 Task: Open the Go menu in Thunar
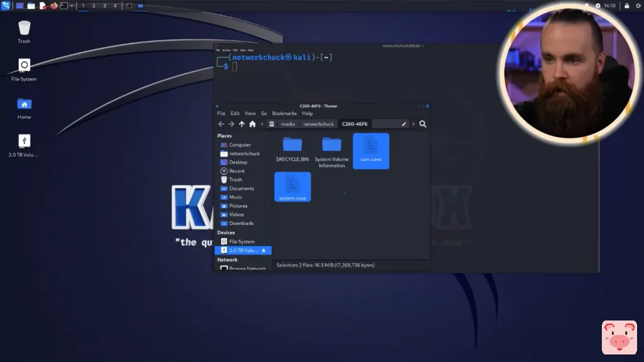[264, 113]
